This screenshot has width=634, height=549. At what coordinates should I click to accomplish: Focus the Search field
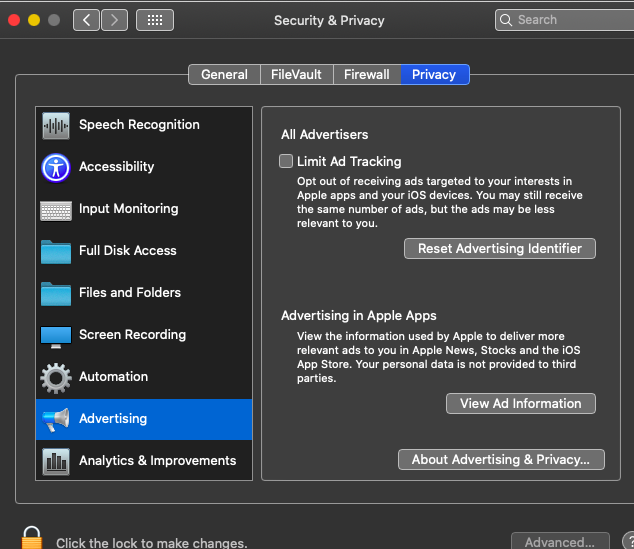[x=564, y=20]
